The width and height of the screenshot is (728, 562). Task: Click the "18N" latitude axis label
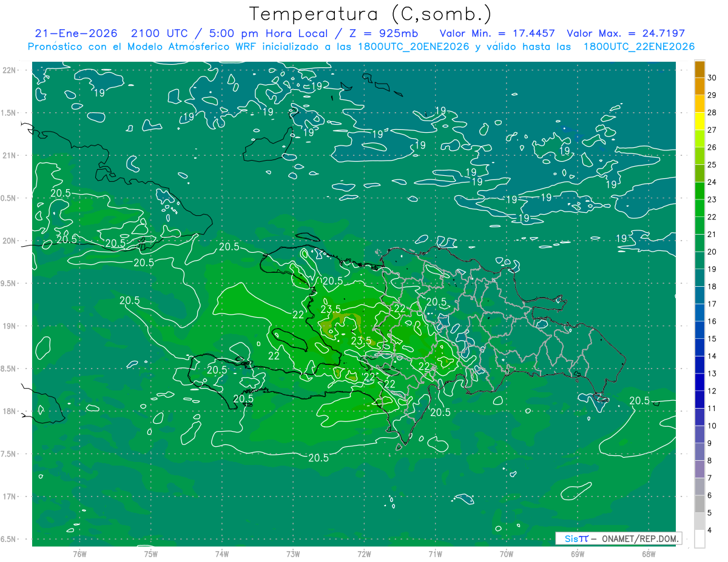10,412
